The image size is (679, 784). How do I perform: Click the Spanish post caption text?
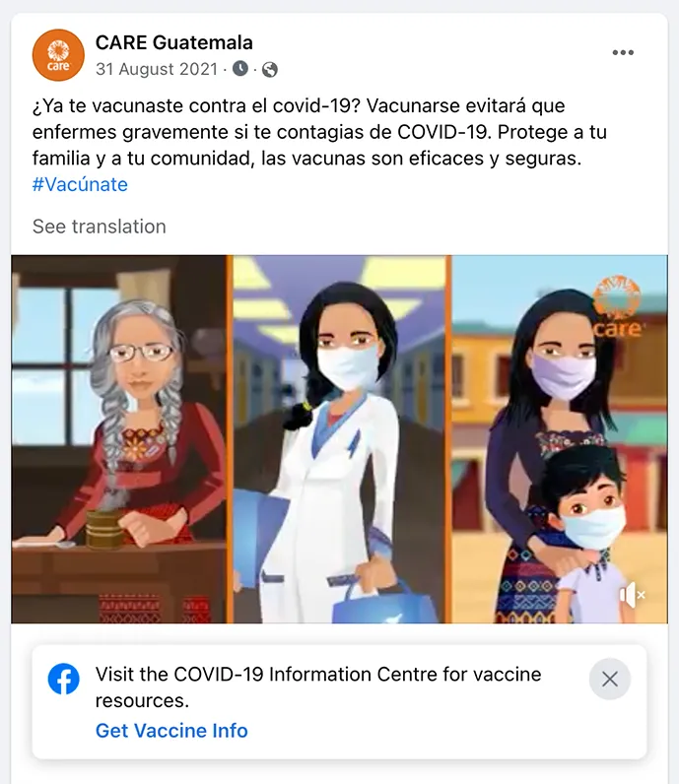coord(319,132)
